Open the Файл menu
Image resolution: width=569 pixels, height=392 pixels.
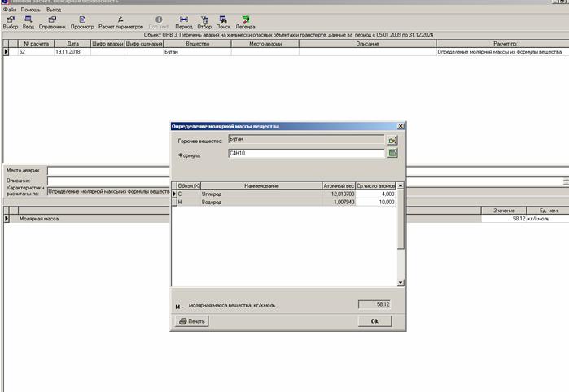pyautogui.click(x=10, y=9)
